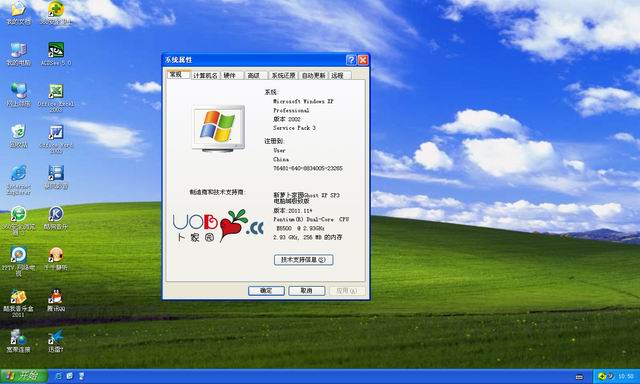The width and height of the screenshot is (640, 384).
Task: Click the UOB radish manufacturer logo
Action: [x=218, y=226]
